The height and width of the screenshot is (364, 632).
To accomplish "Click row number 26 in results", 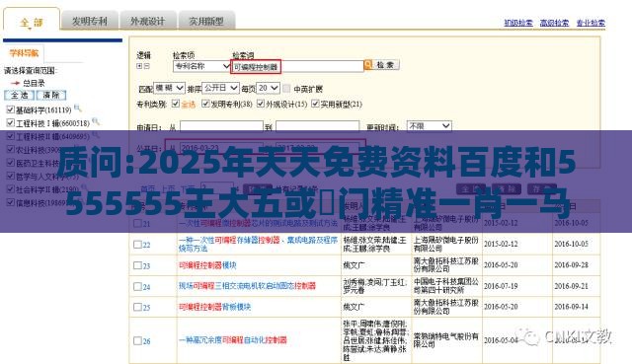I will coord(146,341).
